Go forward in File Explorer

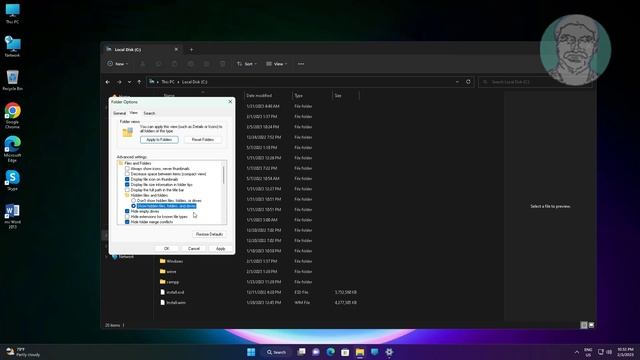pyautogui.click(x=119, y=82)
